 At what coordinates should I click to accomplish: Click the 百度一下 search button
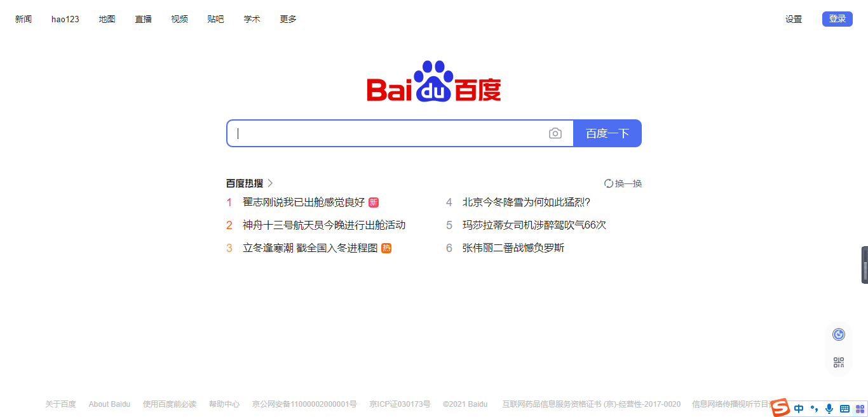tap(607, 133)
